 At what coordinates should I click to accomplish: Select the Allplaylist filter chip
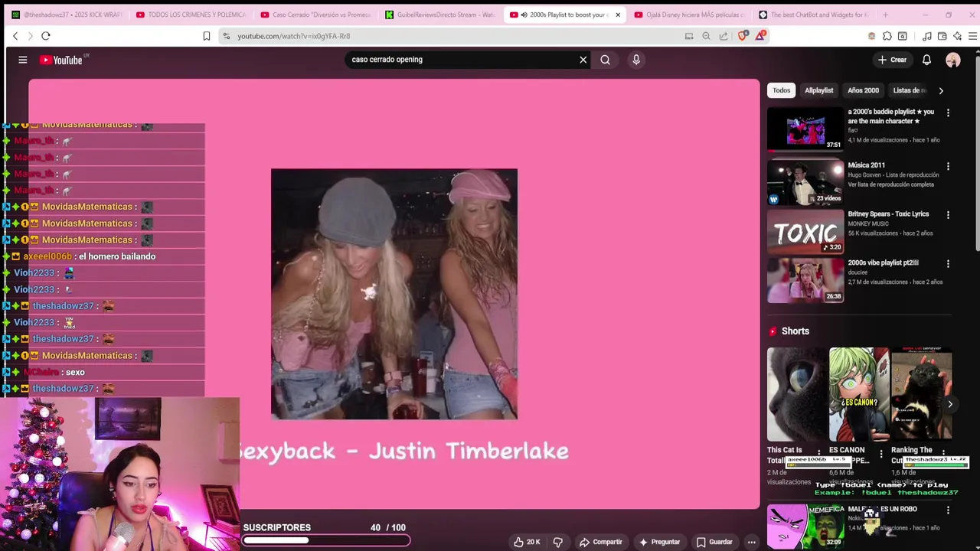click(818, 90)
